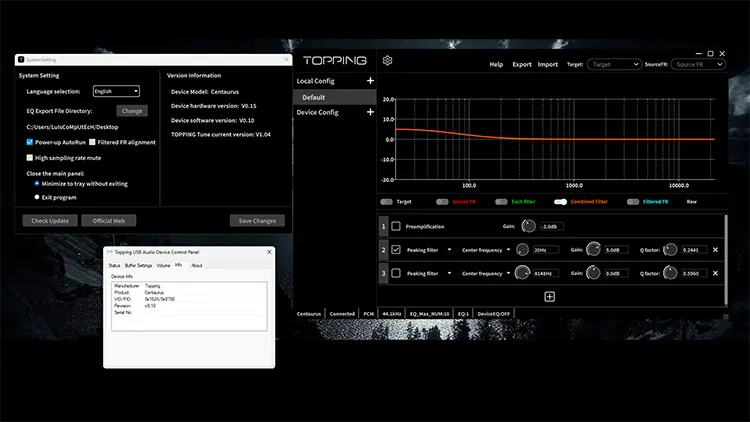Open settings via the gear icon
Screen dimensions: 750x422
388,61
